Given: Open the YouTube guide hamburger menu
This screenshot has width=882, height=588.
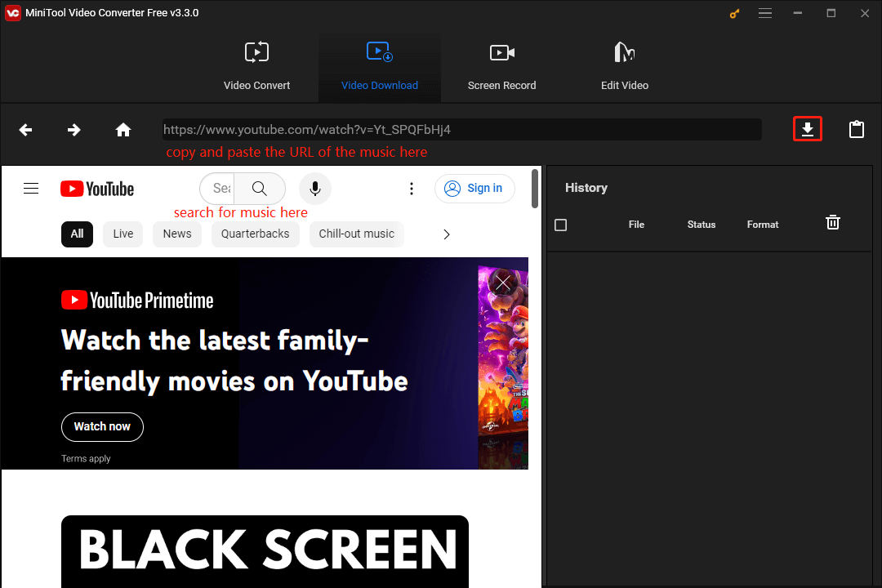Looking at the screenshot, I should pos(31,189).
